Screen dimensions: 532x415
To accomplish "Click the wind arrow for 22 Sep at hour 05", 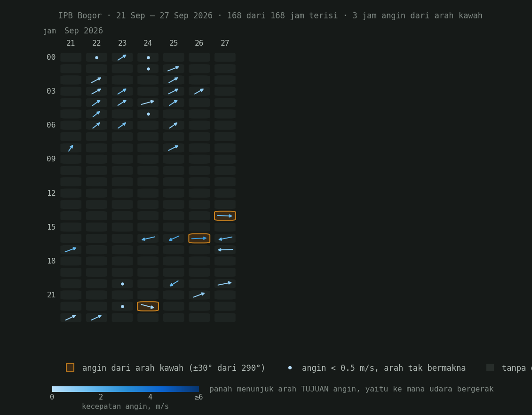I will pyautogui.click(x=96, y=114).
